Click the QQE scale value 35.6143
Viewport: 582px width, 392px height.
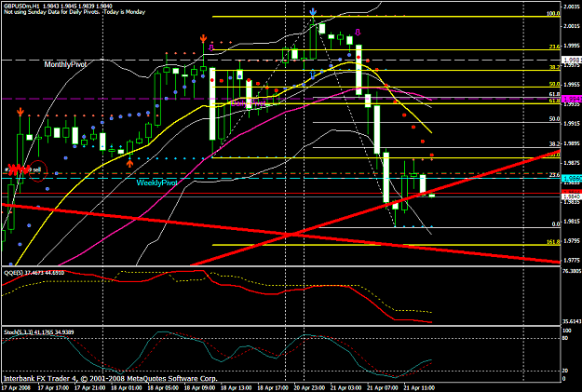coord(572,321)
